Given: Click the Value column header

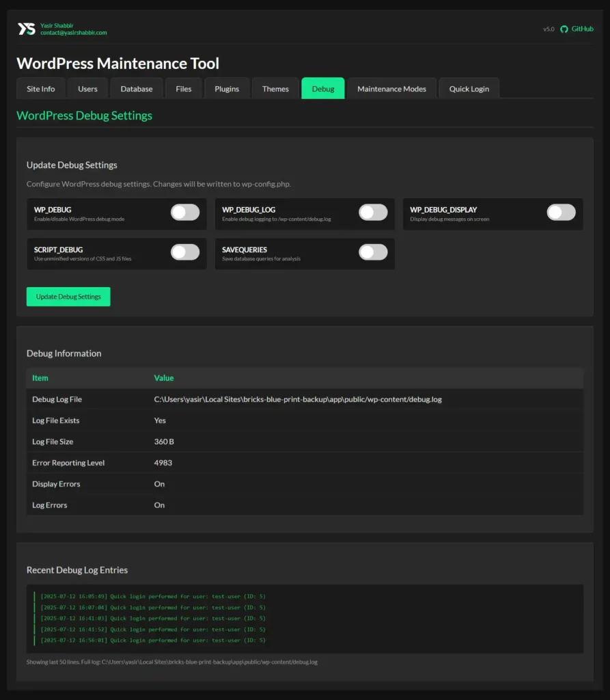Looking at the screenshot, I should (164, 377).
